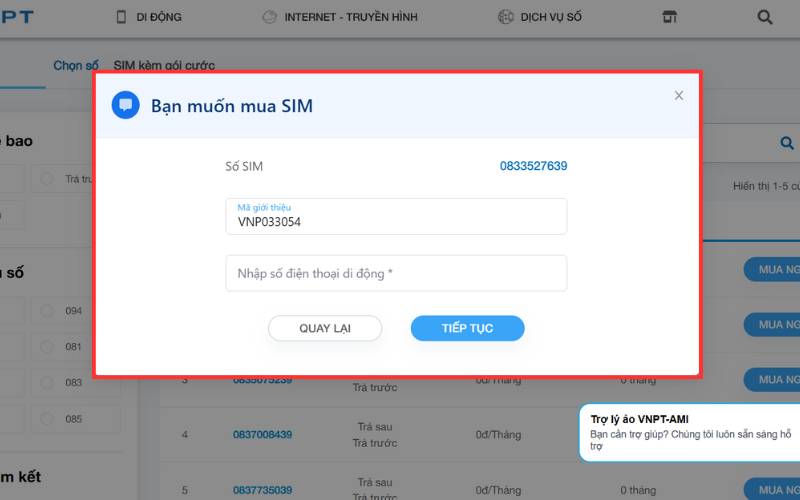Open the DỊCH VỤ SỐ menu
This screenshot has height=500, width=800.
[x=551, y=17]
